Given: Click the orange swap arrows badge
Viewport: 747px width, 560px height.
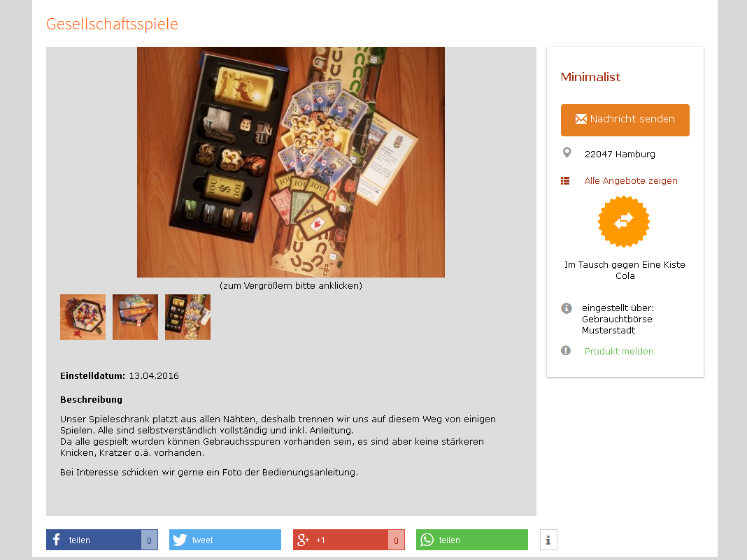Looking at the screenshot, I should 624,222.
